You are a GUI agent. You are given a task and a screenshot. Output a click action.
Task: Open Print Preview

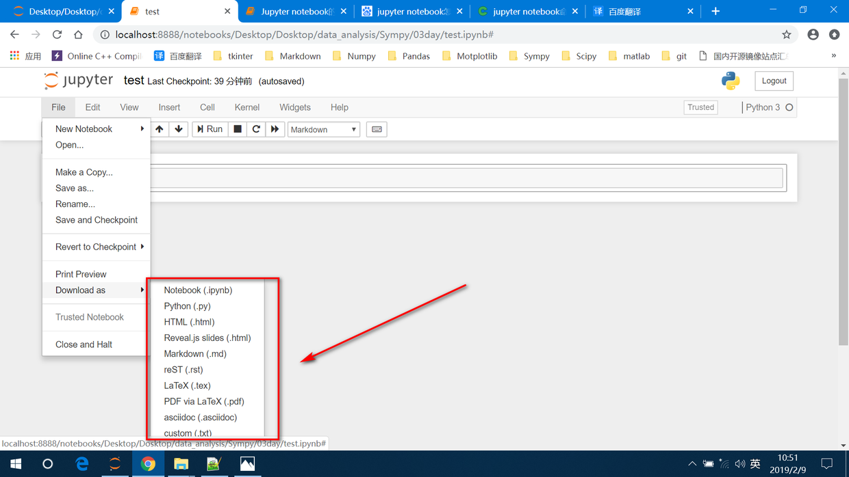[x=96, y=274]
